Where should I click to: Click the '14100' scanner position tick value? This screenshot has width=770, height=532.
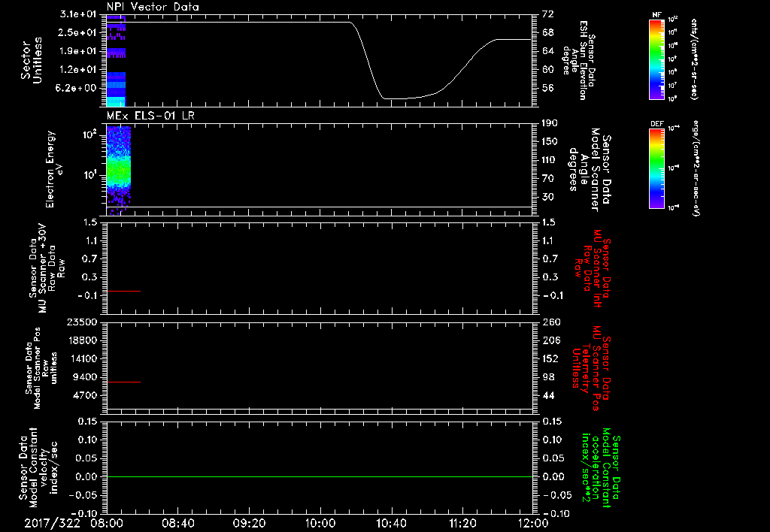point(82,358)
